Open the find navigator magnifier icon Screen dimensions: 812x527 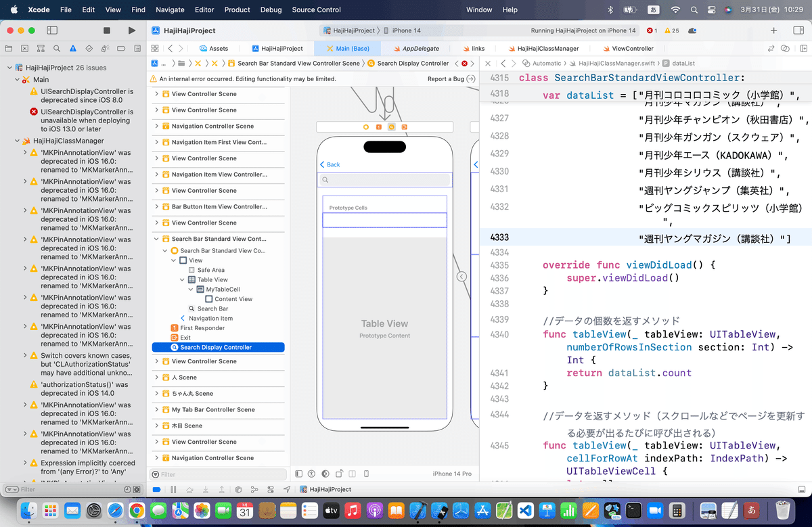click(x=57, y=49)
